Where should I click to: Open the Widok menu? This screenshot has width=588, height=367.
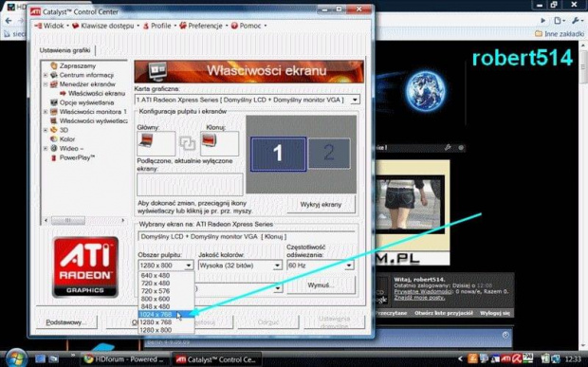pos(50,26)
